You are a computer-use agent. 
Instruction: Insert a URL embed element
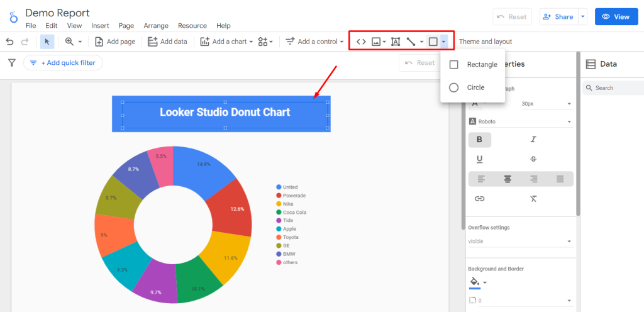tap(361, 42)
